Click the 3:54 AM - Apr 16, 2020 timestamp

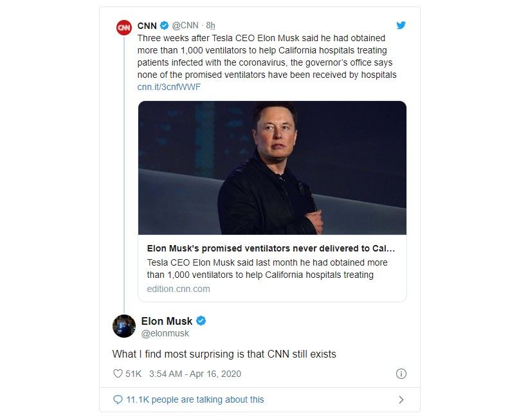pyautogui.click(x=195, y=374)
